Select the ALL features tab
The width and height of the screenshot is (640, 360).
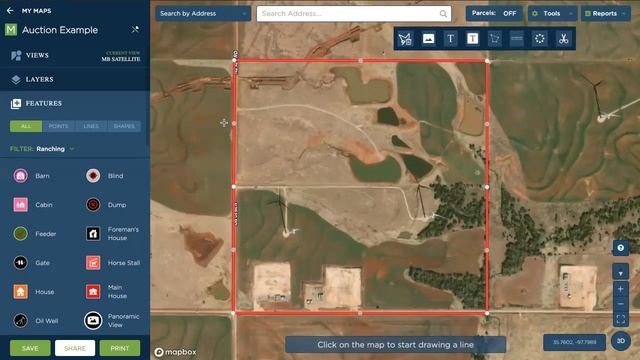[x=26, y=126]
